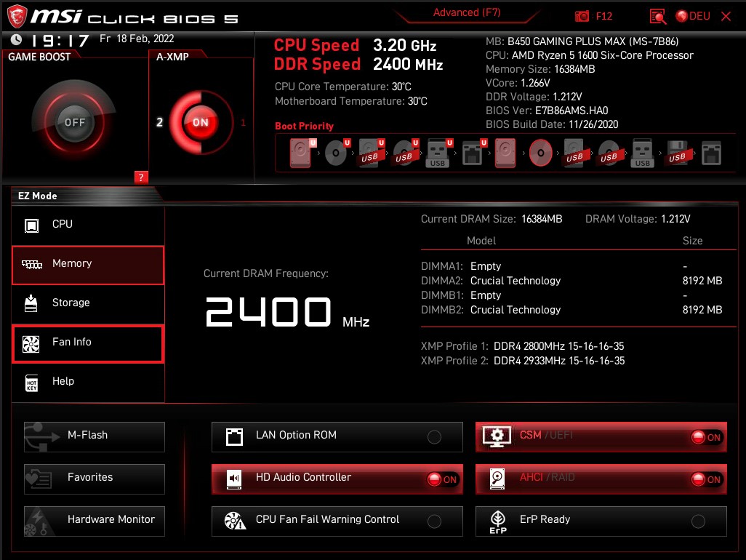Click the EZ Mode header label
The width and height of the screenshot is (746, 560).
tap(38, 196)
